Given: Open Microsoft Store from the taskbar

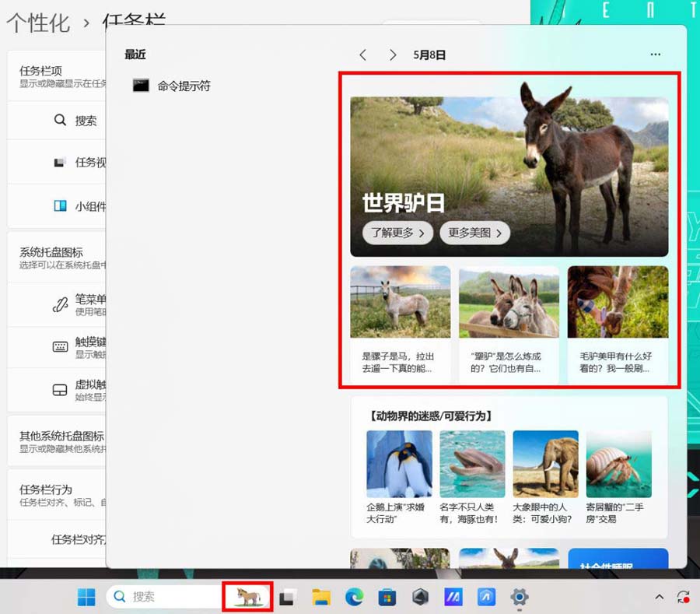Looking at the screenshot, I should 387,597.
